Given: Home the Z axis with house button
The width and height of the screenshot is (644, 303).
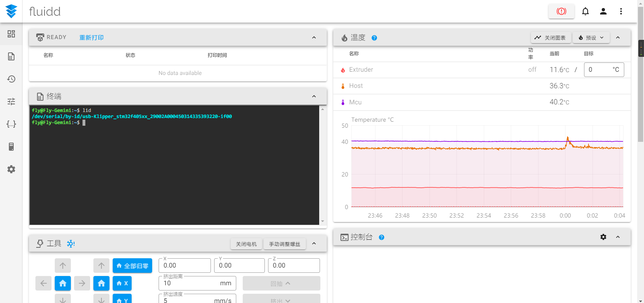Looking at the screenshot, I should click(x=101, y=283).
